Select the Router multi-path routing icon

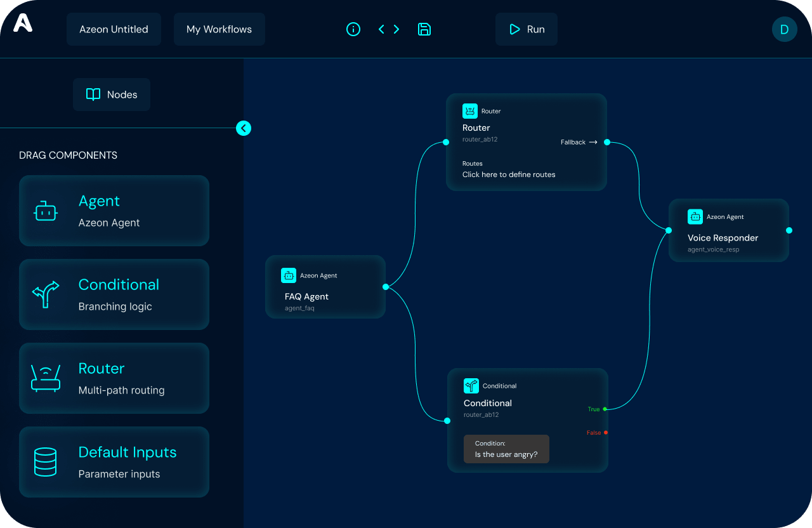point(45,378)
